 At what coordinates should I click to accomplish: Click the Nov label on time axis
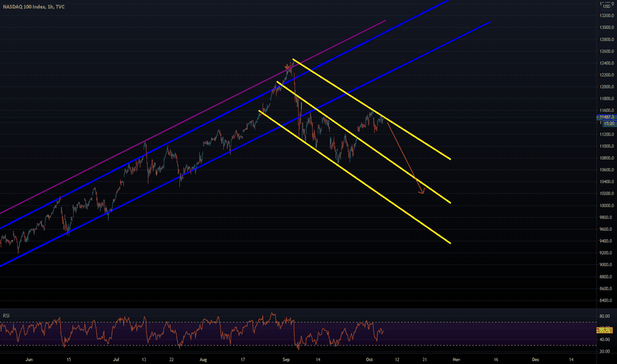pos(456,359)
